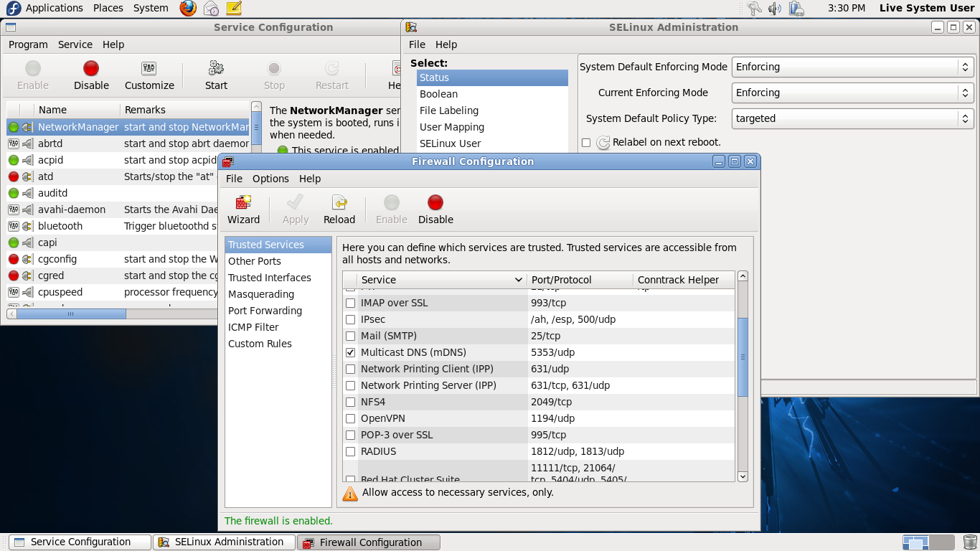980x551 pixels.
Task: Click atd red status icon
Action: (x=14, y=176)
